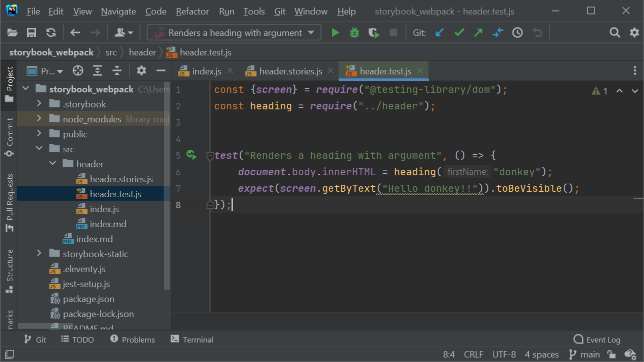
Task: Push commits with the green arrow icon
Action: (x=478, y=33)
